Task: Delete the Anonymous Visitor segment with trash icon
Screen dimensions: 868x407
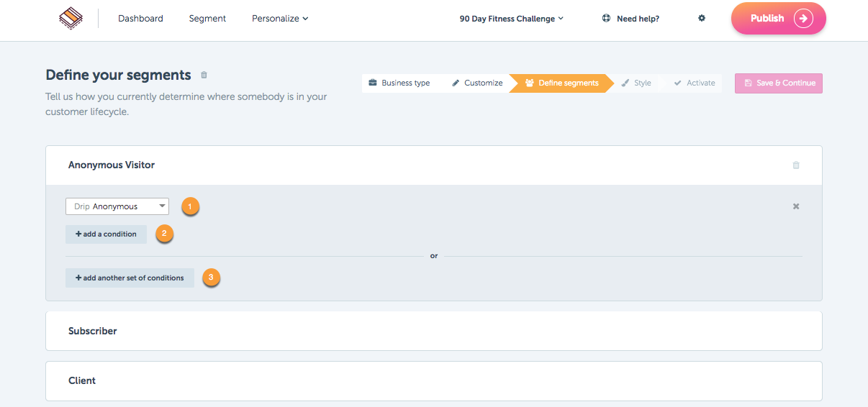Action: pos(796,165)
